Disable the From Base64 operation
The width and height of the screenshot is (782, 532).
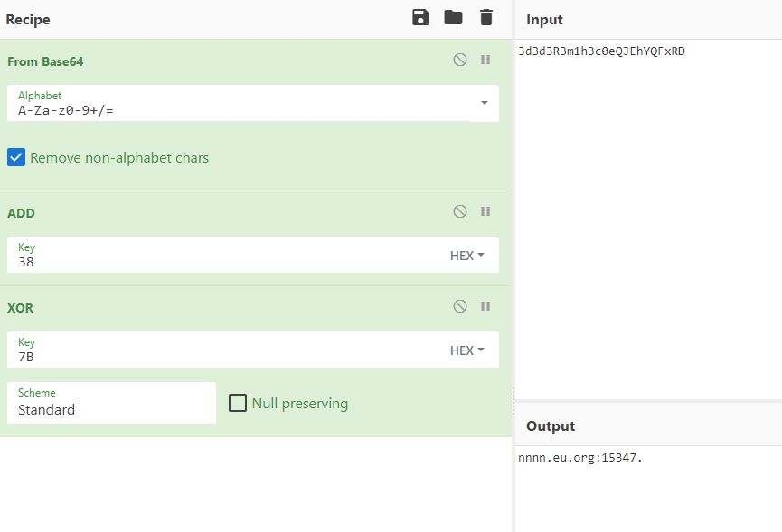coord(460,60)
